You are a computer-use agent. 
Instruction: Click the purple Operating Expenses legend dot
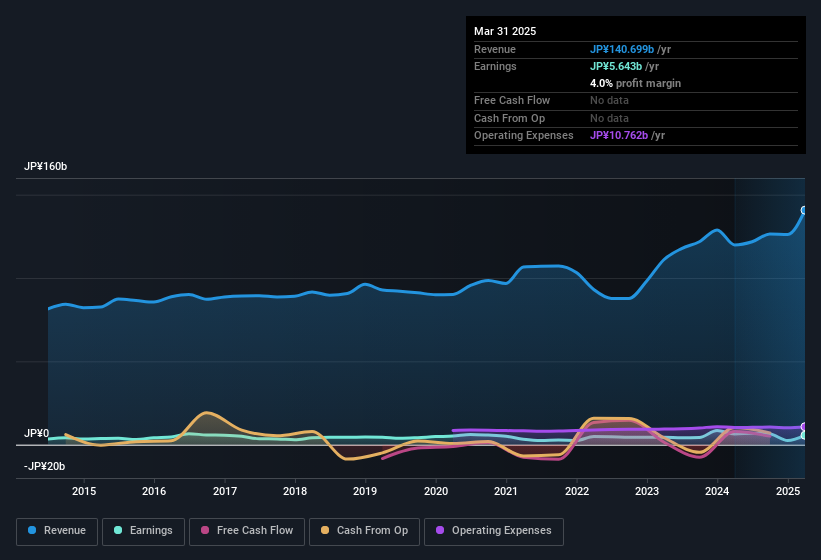pyautogui.click(x=440, y=530)
